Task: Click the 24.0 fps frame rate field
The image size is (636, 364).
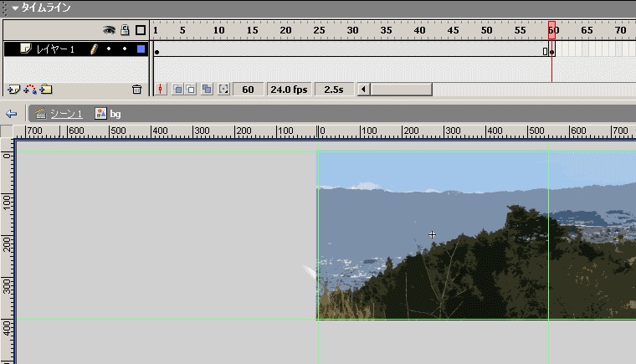Action: coord(289,90)
